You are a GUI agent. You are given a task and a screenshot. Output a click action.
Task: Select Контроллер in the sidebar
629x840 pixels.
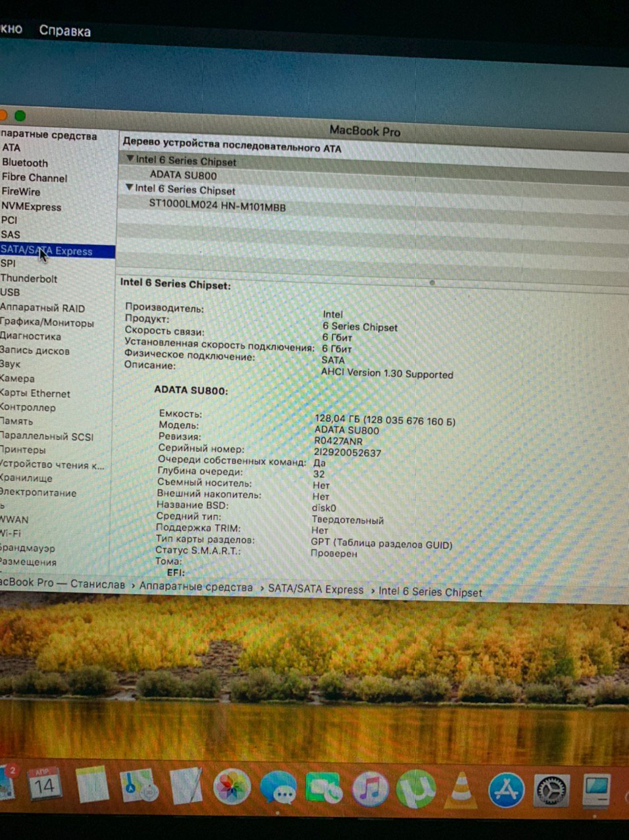point(28,407)
